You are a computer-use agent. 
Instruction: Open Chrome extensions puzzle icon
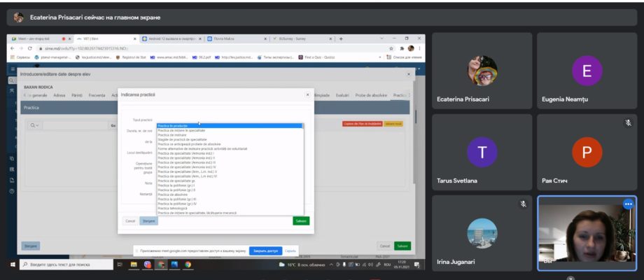point(402,48)
